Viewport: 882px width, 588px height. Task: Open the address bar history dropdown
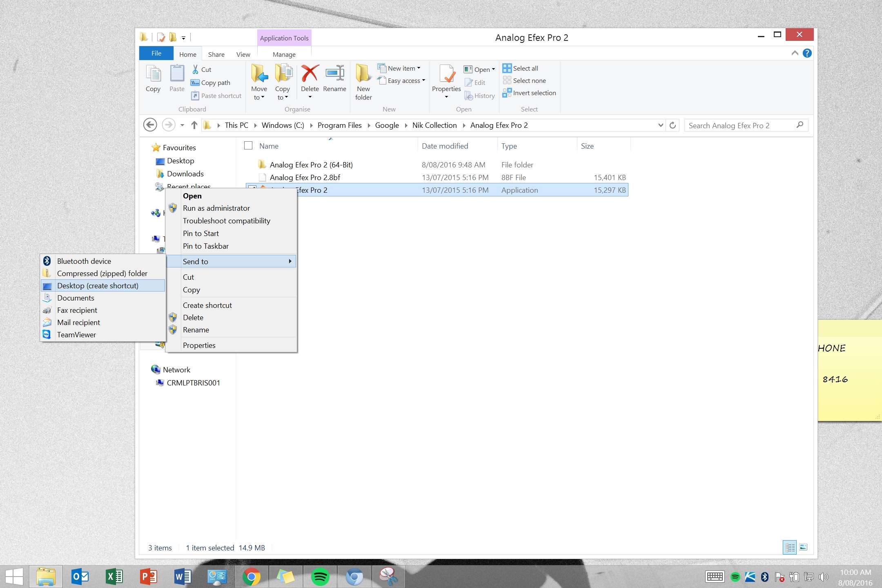pos(661,125)
